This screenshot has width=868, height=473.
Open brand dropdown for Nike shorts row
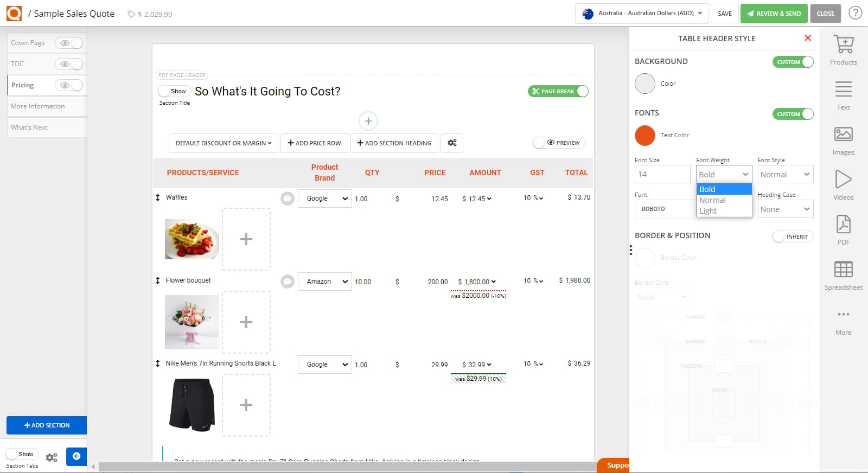[324, 365]
